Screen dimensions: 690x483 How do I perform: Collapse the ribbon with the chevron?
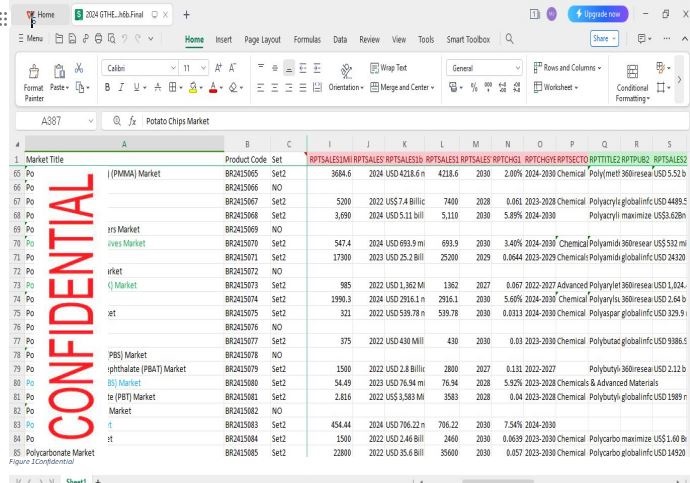tap(684, 39)
